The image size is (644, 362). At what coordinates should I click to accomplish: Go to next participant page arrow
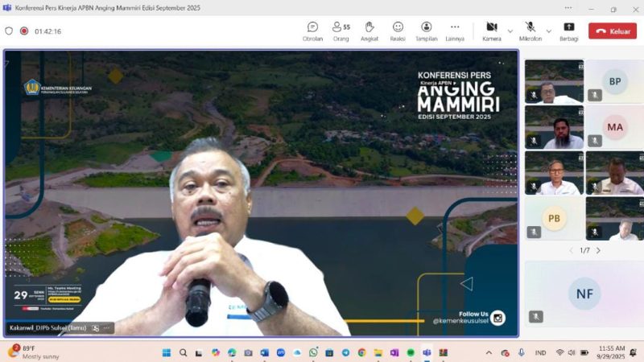tap(598, 250)
